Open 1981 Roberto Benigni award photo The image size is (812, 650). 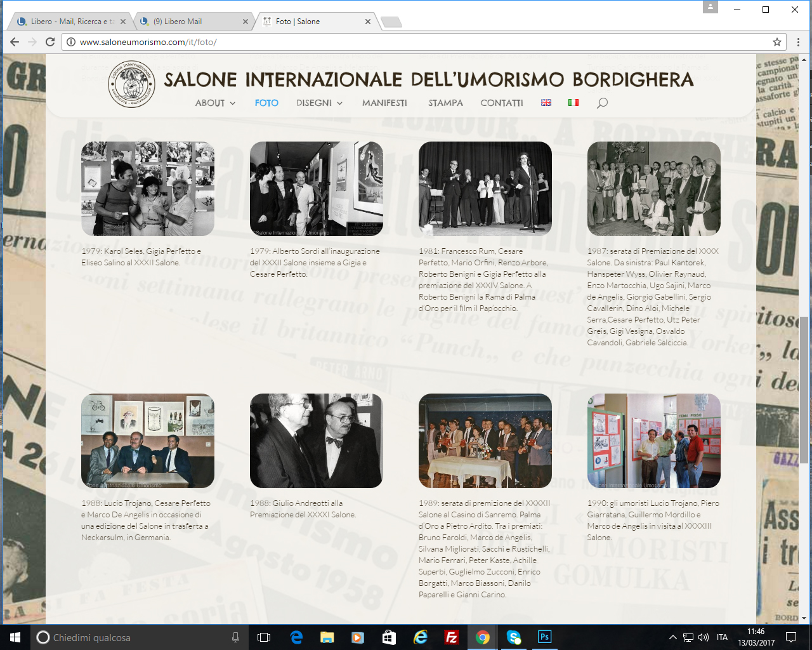coord(485,189)
